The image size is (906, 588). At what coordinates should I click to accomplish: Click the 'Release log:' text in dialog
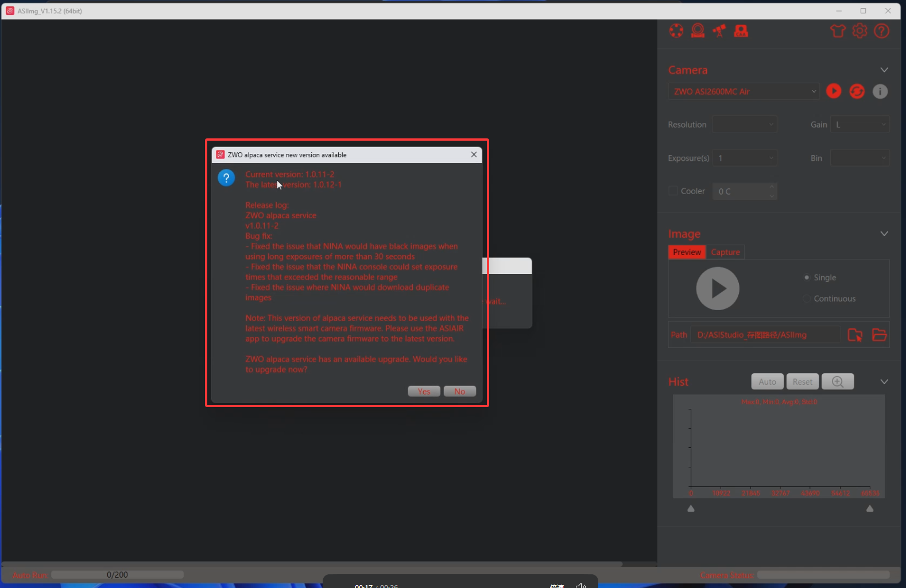[x=267, y=206]
